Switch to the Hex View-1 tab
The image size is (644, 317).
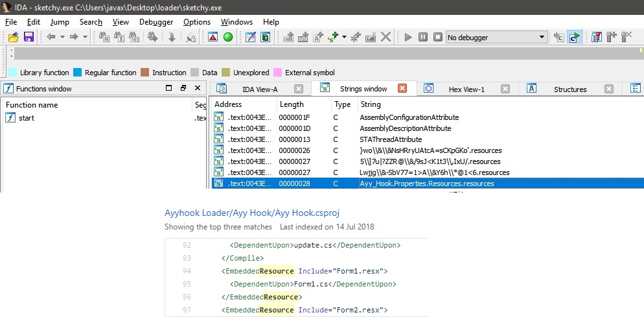tap(466, 89)
